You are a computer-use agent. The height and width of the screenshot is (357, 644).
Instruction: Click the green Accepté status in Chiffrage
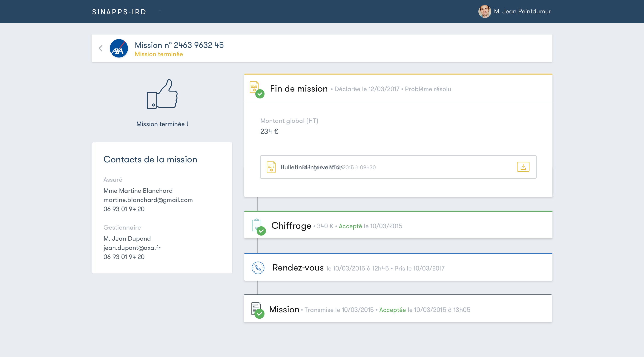350,226
